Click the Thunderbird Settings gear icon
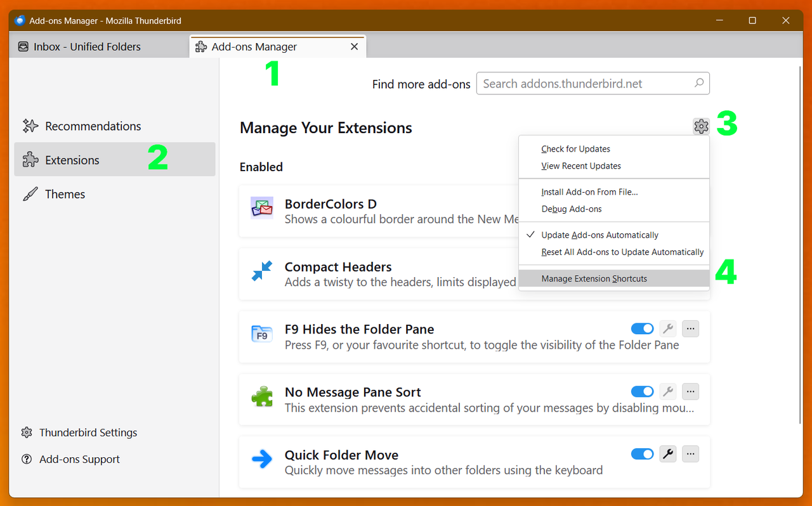This screenshot has height=506, width=812. [27, 432]
